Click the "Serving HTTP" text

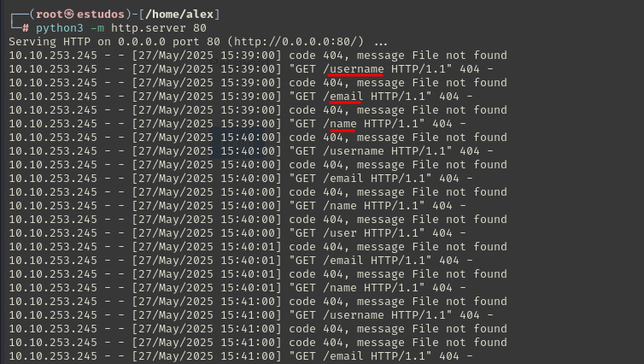pos(50,42)
